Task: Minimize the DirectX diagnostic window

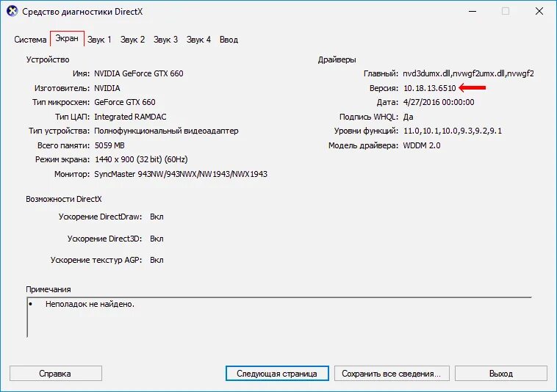Action: pos(472,11)
